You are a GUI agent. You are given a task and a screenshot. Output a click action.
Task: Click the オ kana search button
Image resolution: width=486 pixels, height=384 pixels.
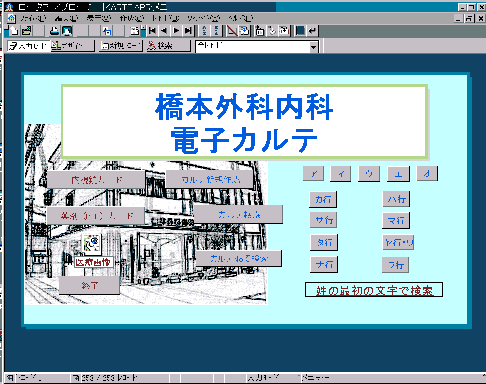tap(427, 173)
